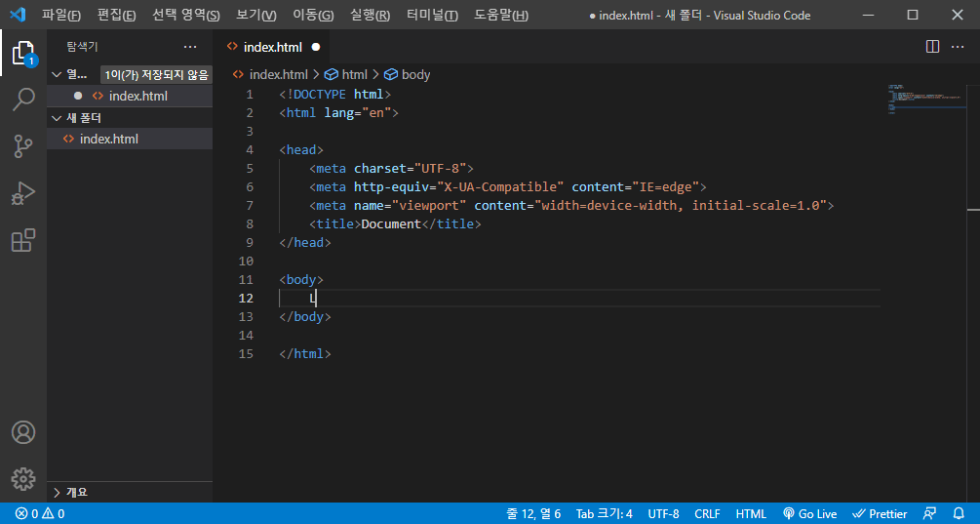Open Run and Debug view icon
Image resolution: width=980 pixels, height=524 pixels.
coord(23,193)
